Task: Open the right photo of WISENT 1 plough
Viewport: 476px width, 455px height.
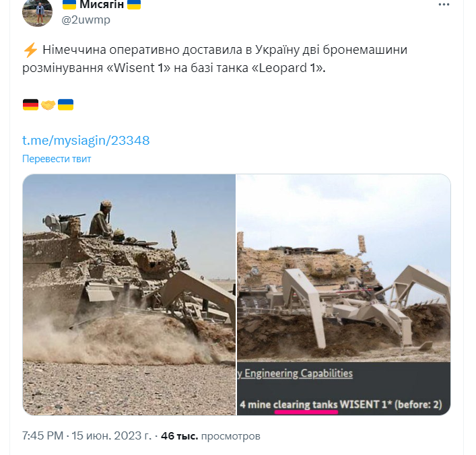Action: pyautogui.click(x=343, y=294)
